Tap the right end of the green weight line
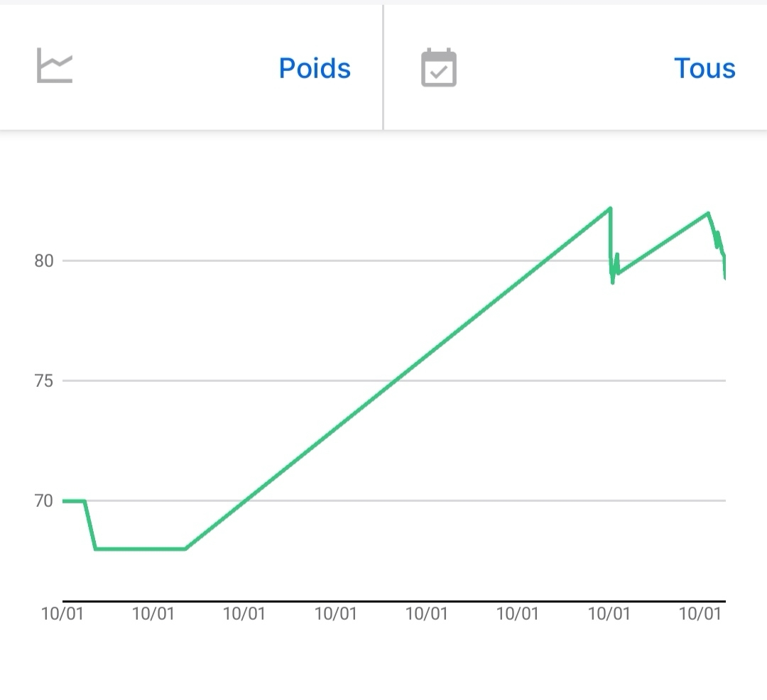Screen dimensions: 767x700 [724, 278]
